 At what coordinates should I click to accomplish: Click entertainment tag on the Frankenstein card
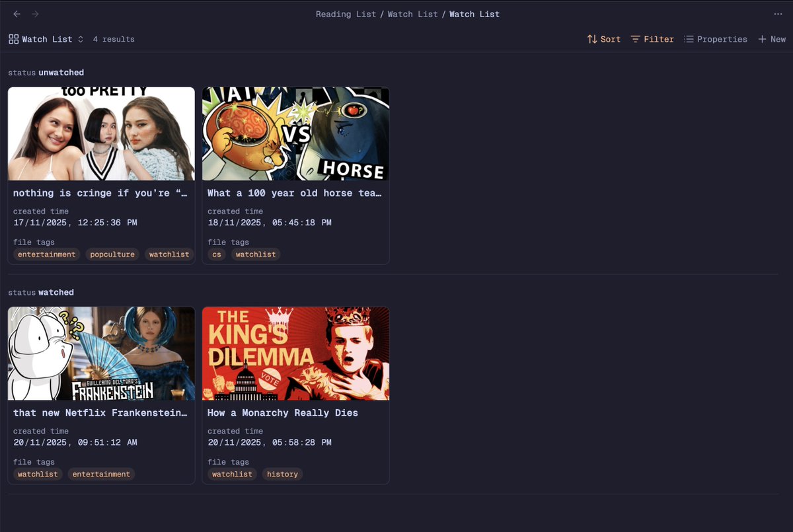pos(101,475)
